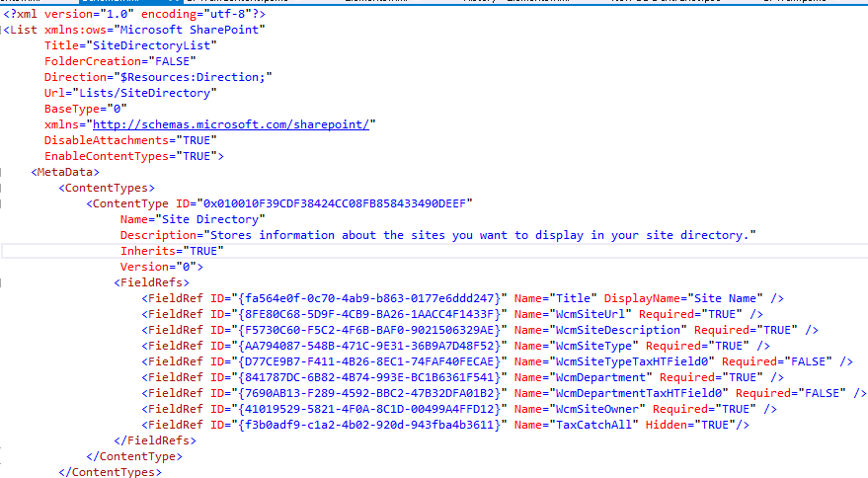Click the Name="WcmSiteOwner" attribute
868x478 pixels.
580,409
